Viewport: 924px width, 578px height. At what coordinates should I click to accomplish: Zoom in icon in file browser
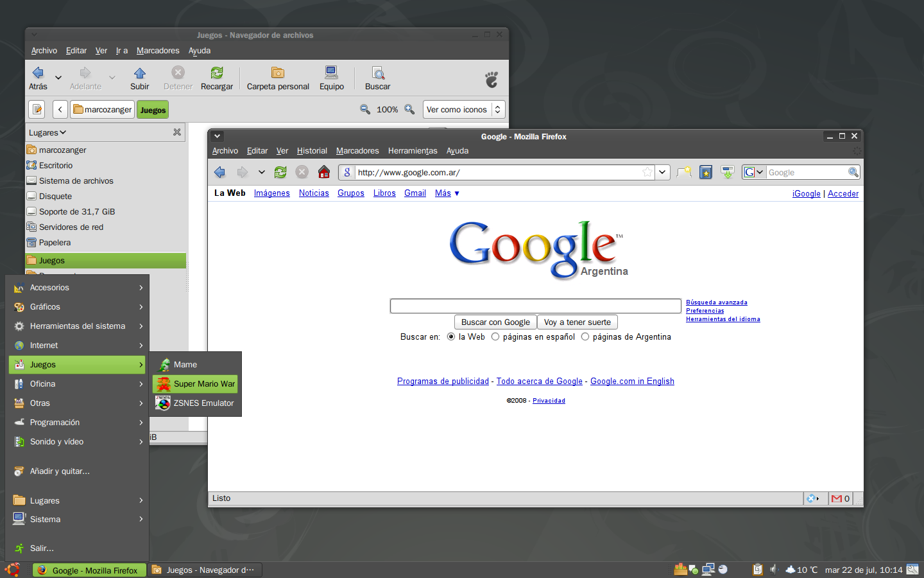coord(409,109)
